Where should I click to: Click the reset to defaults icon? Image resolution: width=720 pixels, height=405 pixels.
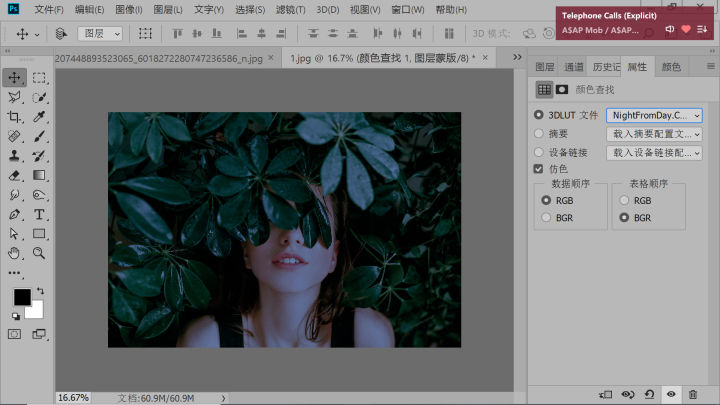(650, 395)
